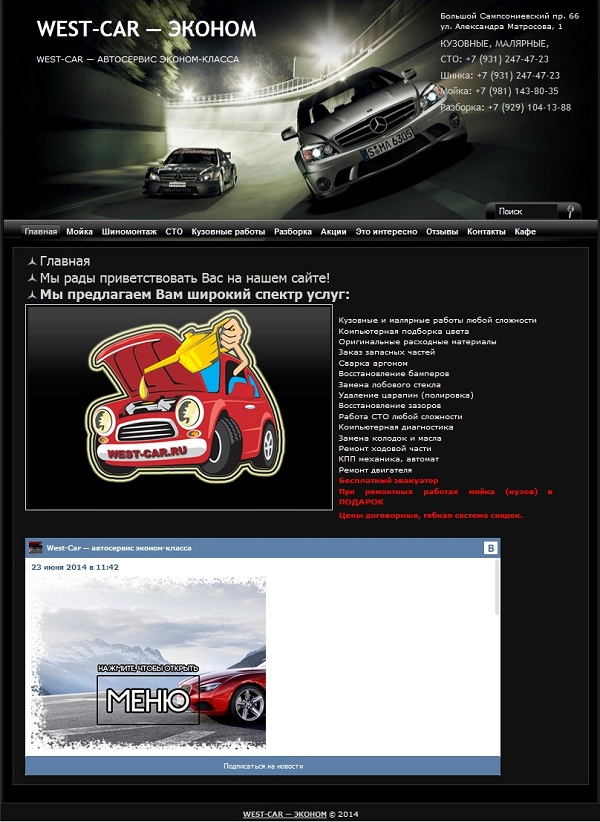Click Ремонт двигателя list line
600x822 pixels.
click(x=375, y=470)
